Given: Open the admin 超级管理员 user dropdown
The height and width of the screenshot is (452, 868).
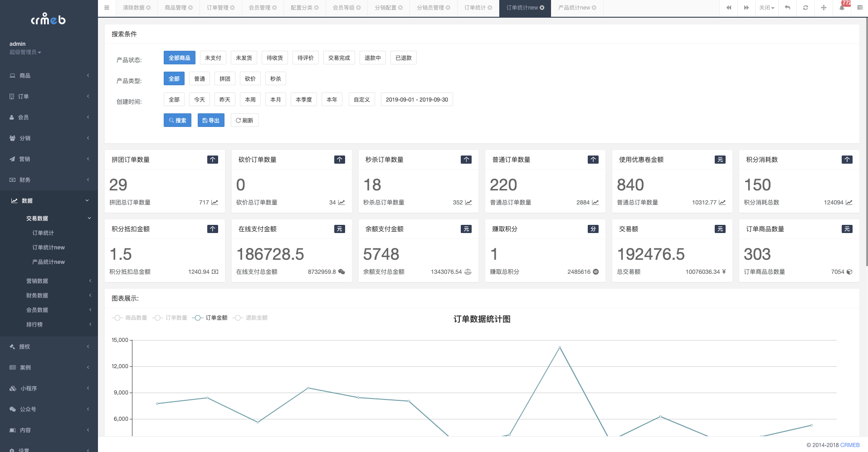Looking at the screenshot, I should click(x=25, y=52).
